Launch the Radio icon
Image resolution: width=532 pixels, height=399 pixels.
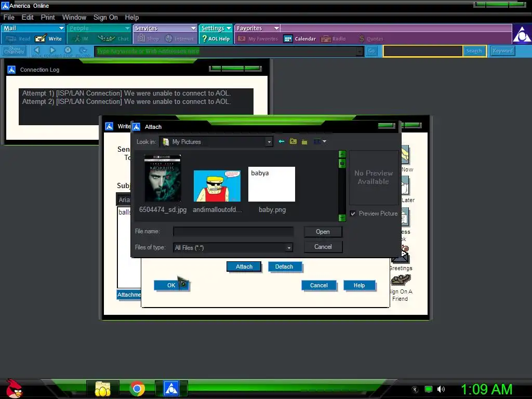point(326,38)
